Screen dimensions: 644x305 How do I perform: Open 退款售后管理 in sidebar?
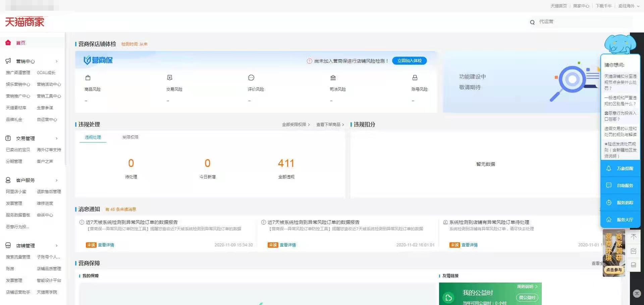click(49, 192)
